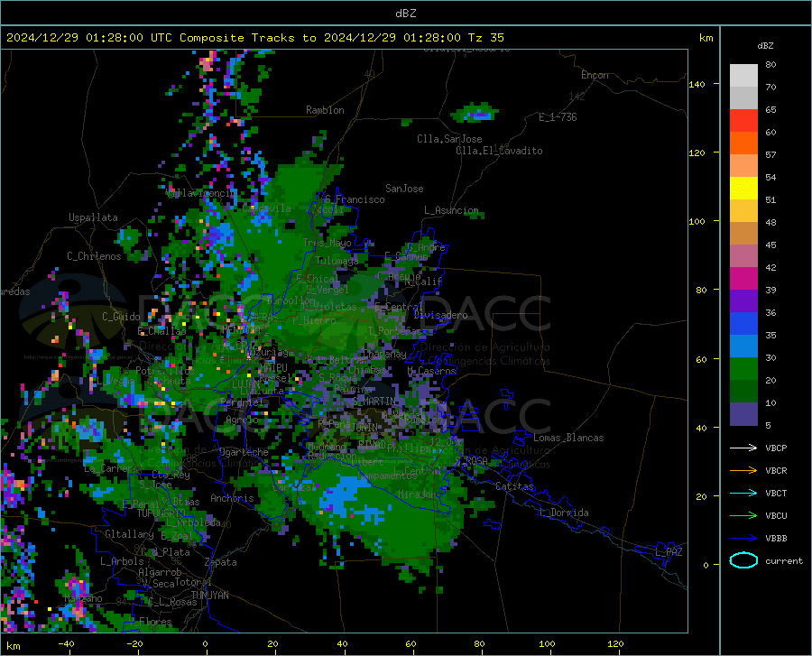Click the royal blue 36 dBZ swatch

click(743, 324)
